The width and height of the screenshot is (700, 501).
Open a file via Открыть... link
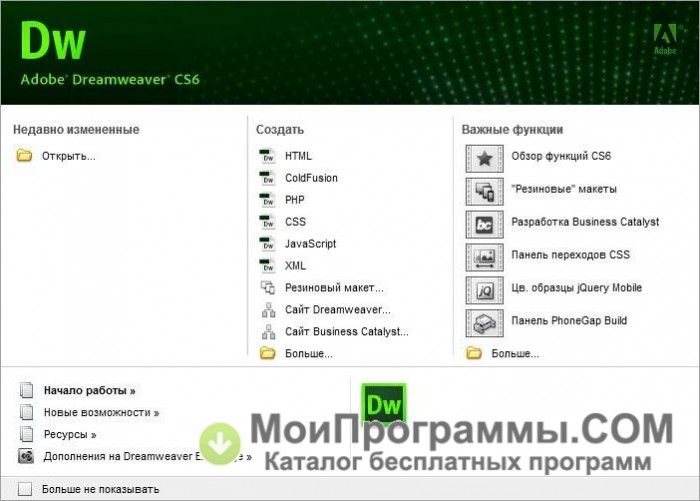point(69,156)
